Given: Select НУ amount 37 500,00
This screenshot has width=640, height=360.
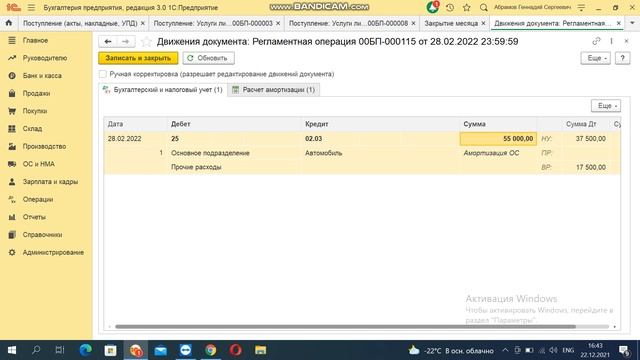Looking at the screenshot, I should coord(586,139).
